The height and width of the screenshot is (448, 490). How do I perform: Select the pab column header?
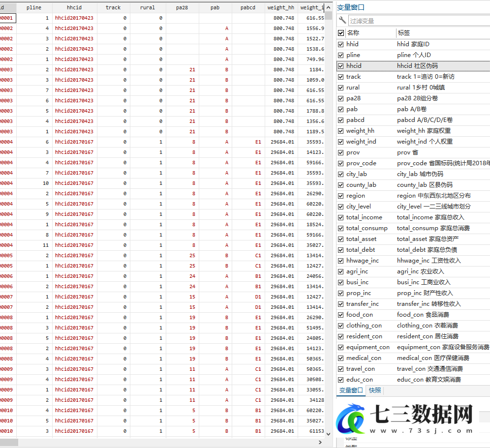[x=215, y=7]
